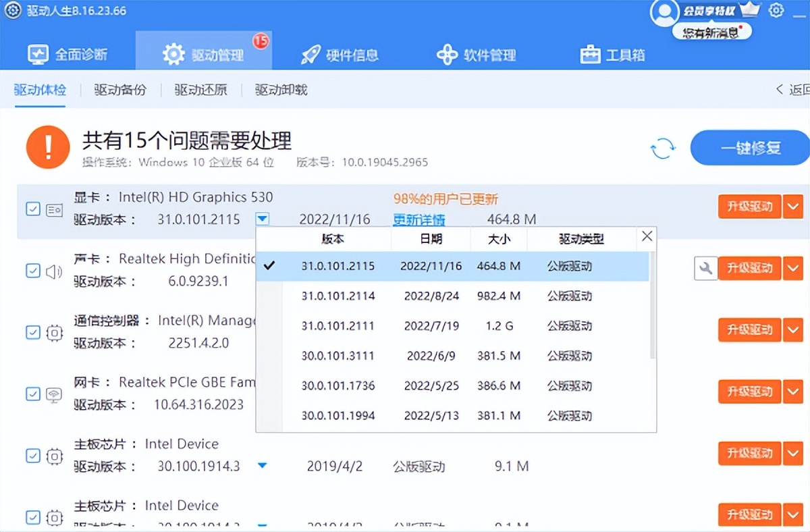Open the user avatar account icon

pyautogui.click(x=665, y=12)
